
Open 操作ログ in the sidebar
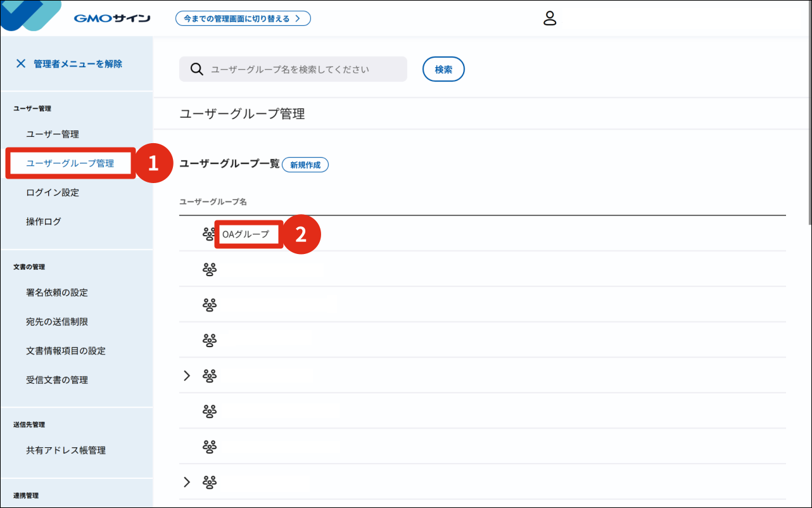point(44,222)
